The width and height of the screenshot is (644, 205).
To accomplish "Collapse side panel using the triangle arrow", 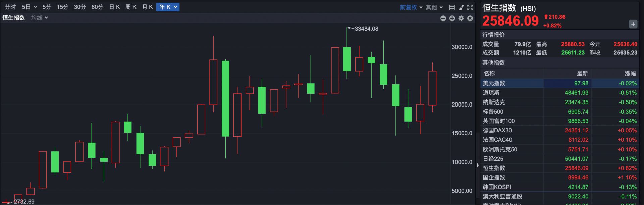I will (x=478, y=165).
